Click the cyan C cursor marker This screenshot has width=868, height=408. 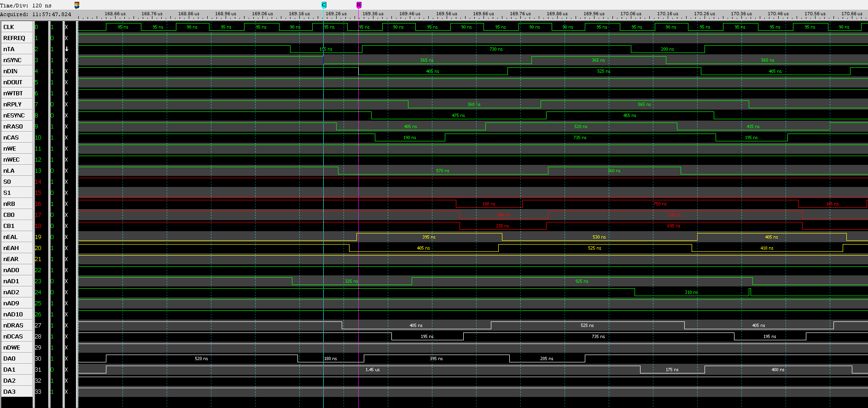click(x=324, y=5)
